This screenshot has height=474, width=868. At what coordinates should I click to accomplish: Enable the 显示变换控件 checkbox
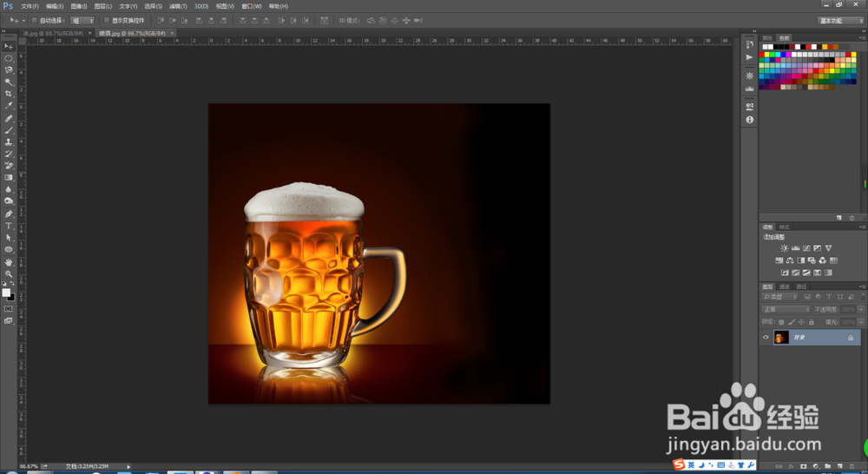pyautogui.click(x=106, y=21)
